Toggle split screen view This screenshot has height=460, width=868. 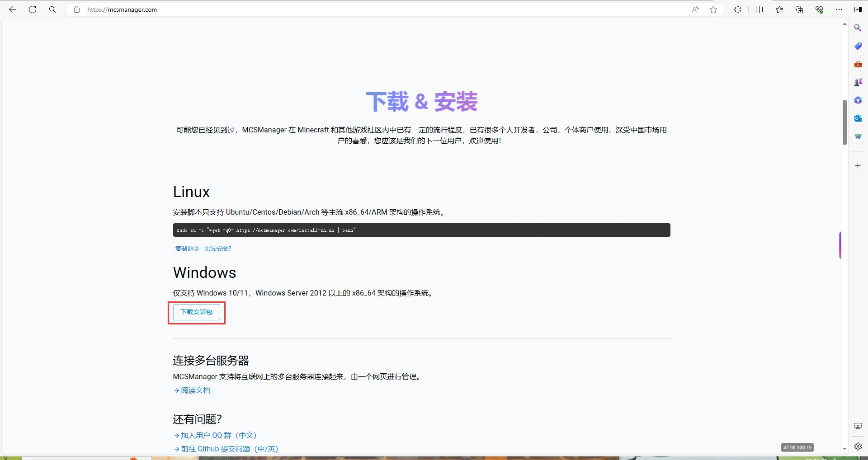(759, 9)
